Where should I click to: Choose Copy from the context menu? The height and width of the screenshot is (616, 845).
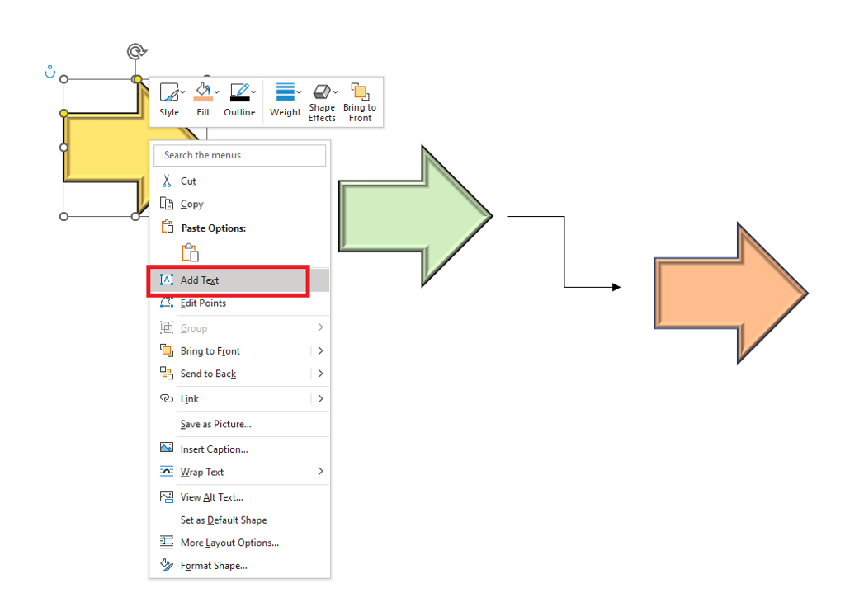tap(240, 204)
